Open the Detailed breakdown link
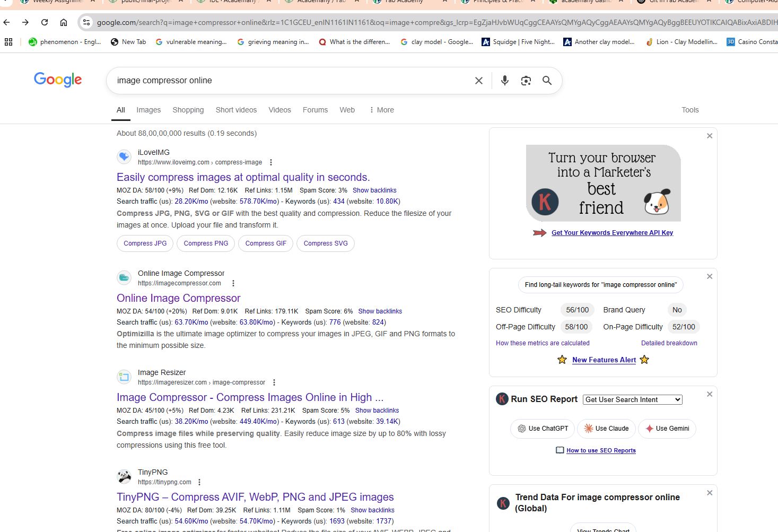The image size is (778, 532). [x=669, y=343]
